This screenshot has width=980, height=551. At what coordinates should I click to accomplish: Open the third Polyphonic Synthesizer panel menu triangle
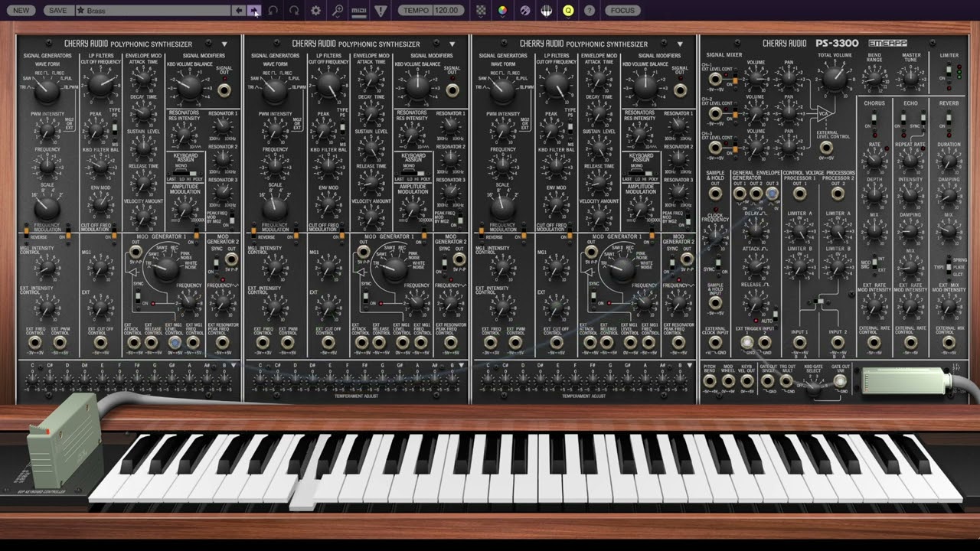coord(680,44)
